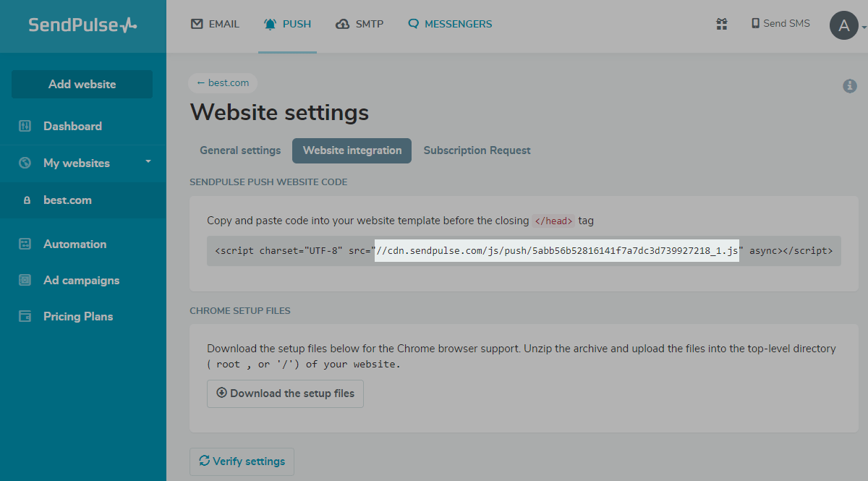Click the Verify settings refresh icon
Screen dimensions: 868x481
tap(205, 461)
